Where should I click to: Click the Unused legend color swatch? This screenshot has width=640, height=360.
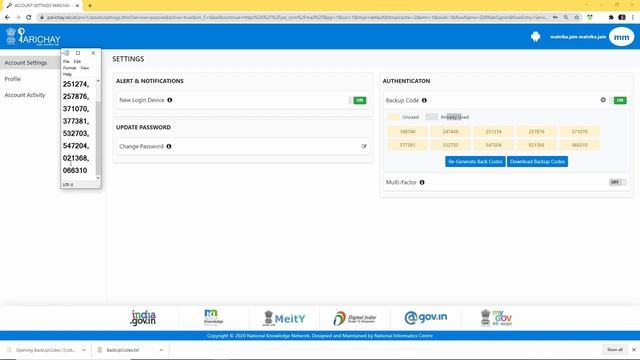pyautogui.click(x=394, y=117)
